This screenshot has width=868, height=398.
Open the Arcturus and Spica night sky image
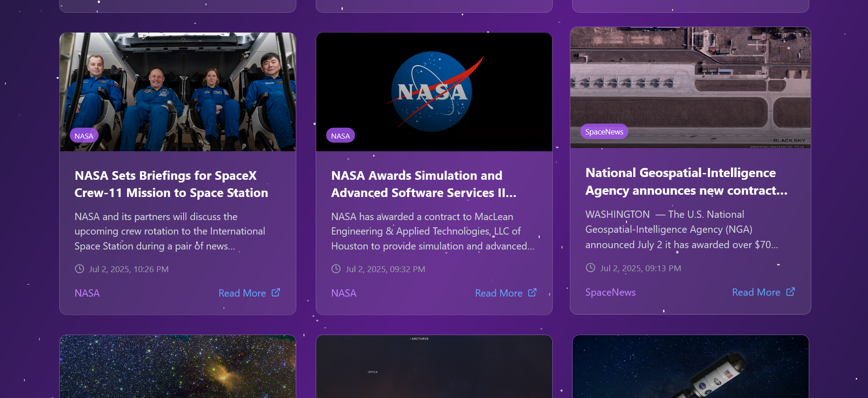[x=434, y=366]
